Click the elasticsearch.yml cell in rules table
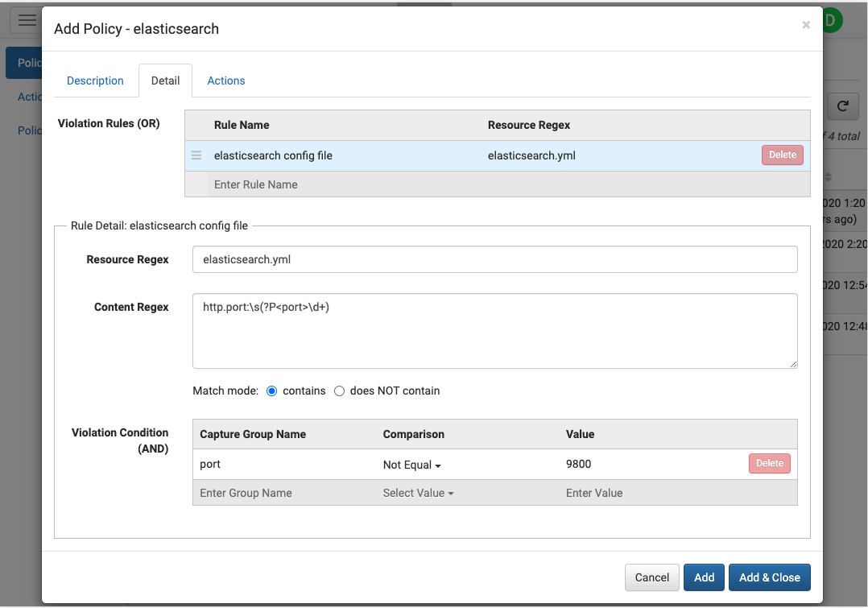This screenshot has height=608, width=868. (x=531, y=155)
